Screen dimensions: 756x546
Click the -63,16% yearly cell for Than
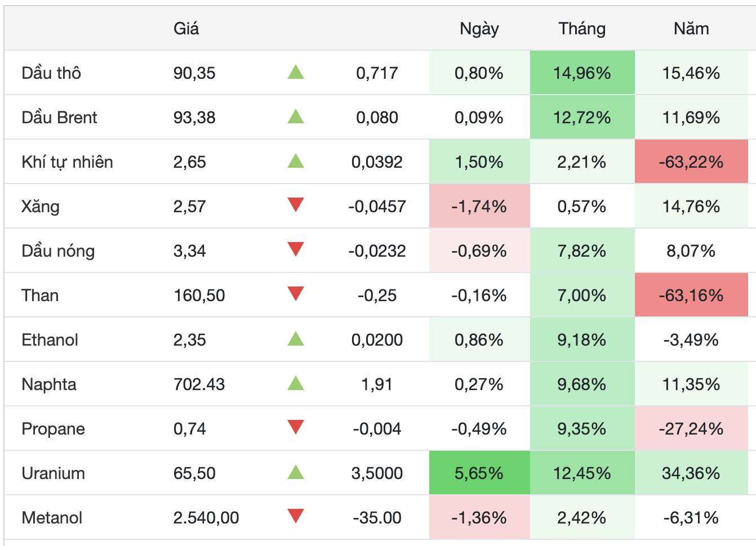point(691,295)
